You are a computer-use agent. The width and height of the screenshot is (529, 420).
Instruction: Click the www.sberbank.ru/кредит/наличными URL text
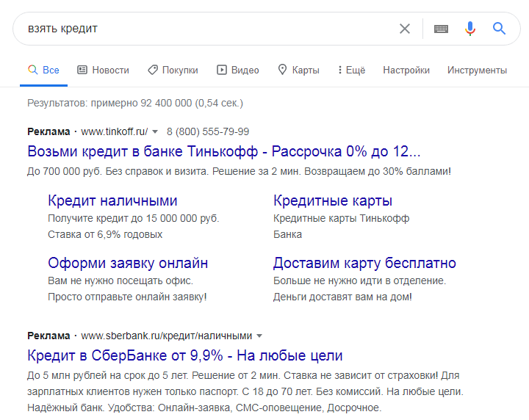pyautogui.click(x=167, y=336)
